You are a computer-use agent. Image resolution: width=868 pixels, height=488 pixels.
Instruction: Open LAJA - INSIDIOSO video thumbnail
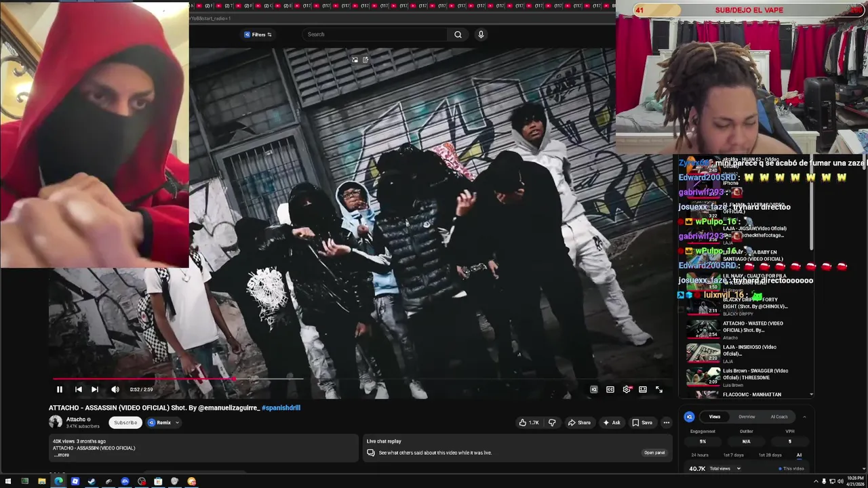[x=703, y=352]
